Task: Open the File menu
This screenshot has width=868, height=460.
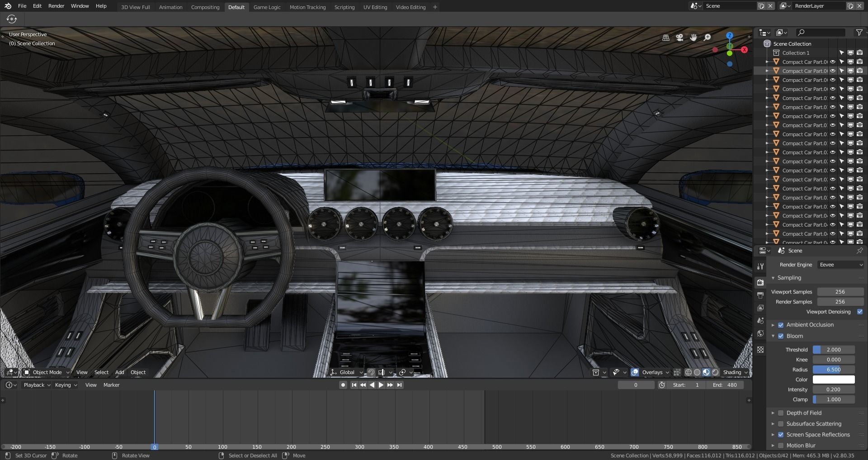Action: click(x=22, y=6)
